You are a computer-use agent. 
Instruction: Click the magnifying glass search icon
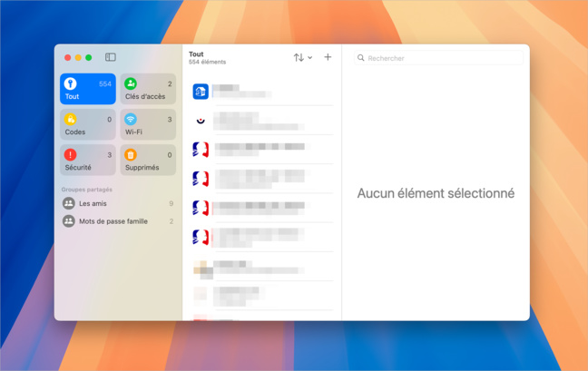(361, 58)
